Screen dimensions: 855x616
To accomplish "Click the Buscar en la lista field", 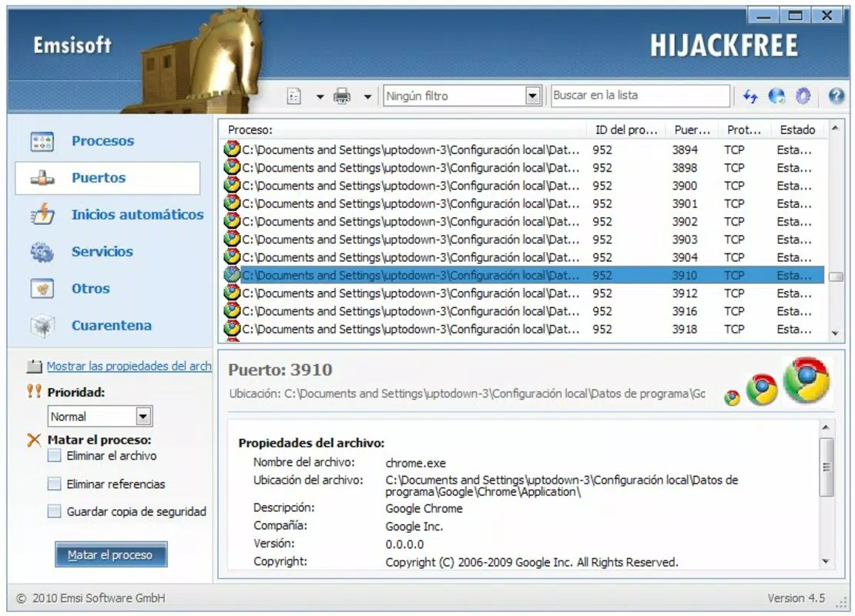I will click(640, 95).
